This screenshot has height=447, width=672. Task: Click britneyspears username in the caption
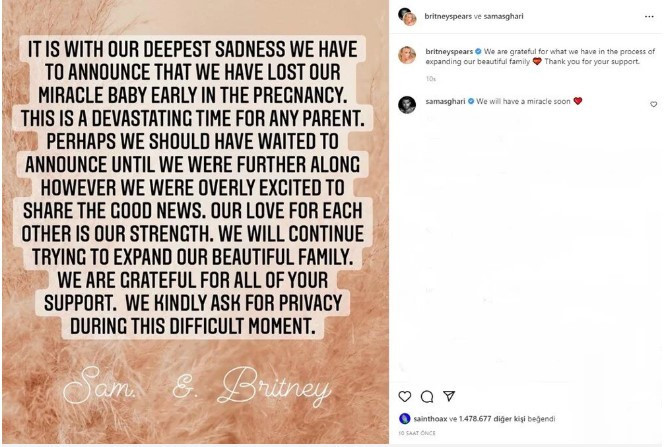(x=449, y=51)
